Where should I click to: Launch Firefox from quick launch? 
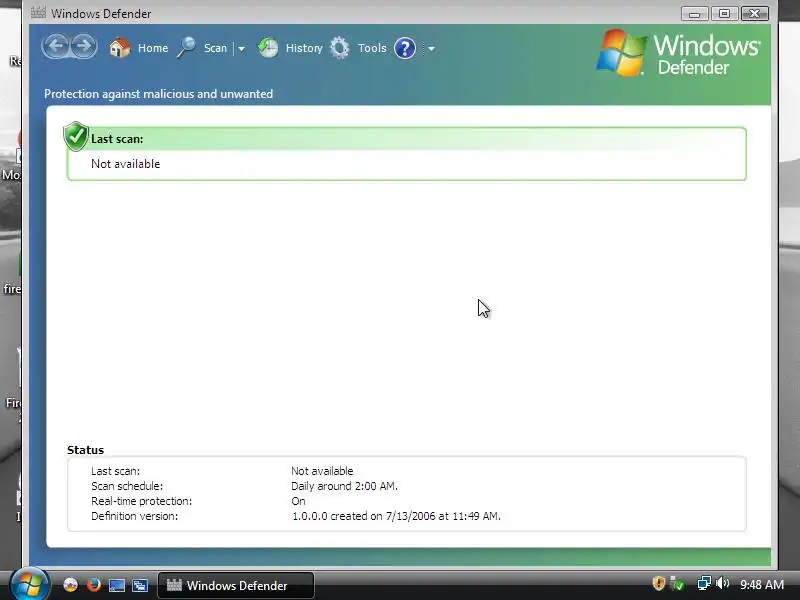click(x=94, y=585)
